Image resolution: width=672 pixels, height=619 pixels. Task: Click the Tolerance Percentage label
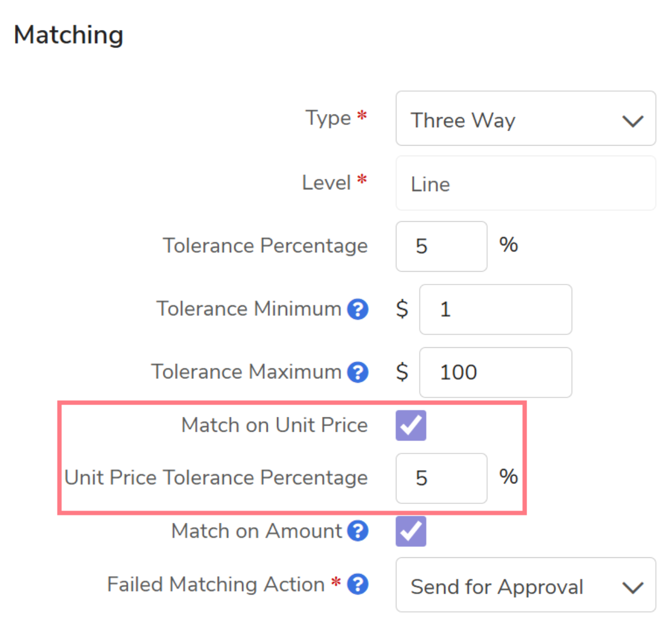(265, 246)
